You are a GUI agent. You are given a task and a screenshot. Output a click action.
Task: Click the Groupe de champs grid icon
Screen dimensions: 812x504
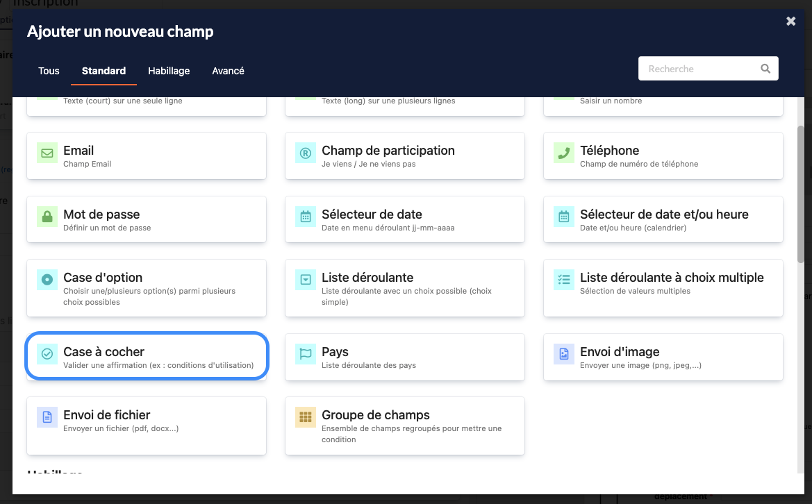pyautogui.click(x=306, y=417)
